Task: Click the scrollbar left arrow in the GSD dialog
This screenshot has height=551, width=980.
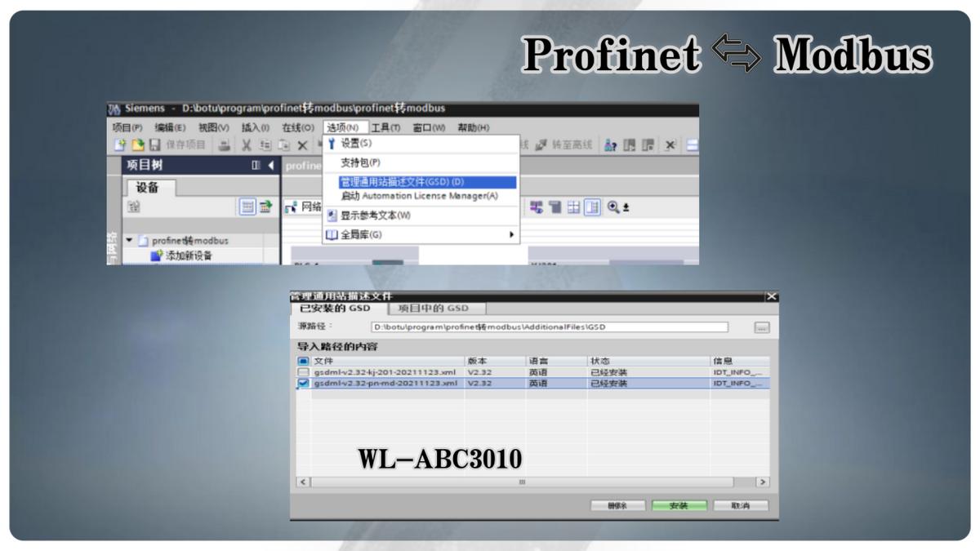Action: tap(303, 482)
